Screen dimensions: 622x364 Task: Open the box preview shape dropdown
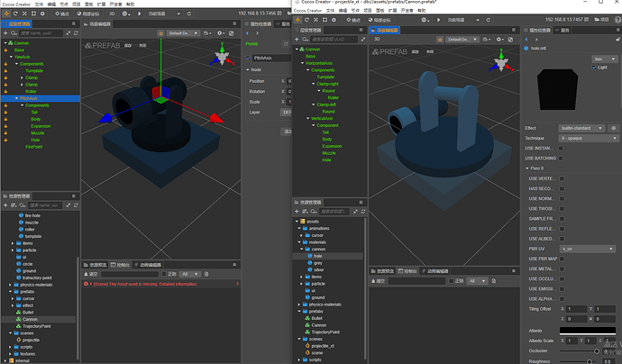coord(605,59)
